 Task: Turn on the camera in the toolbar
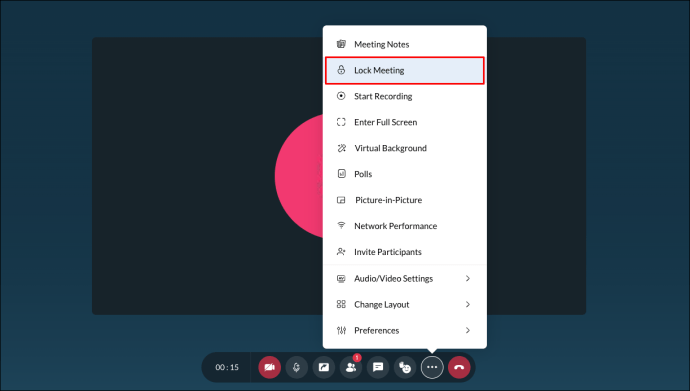pyautogui.click(x=269, y=367)
